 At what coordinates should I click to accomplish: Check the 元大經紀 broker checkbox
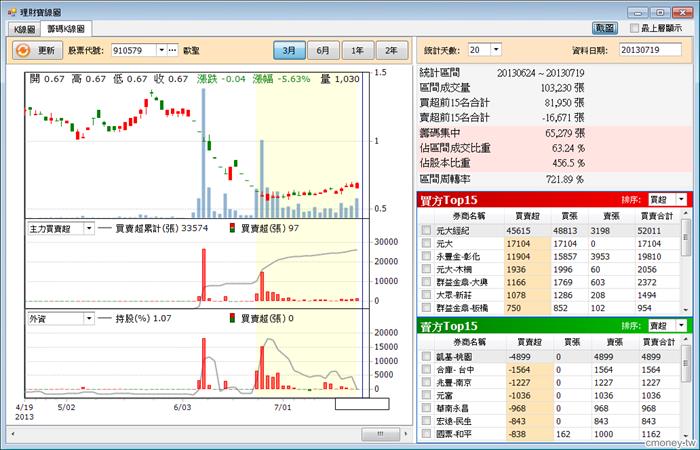pyautogui.click(x=426, y=230)
